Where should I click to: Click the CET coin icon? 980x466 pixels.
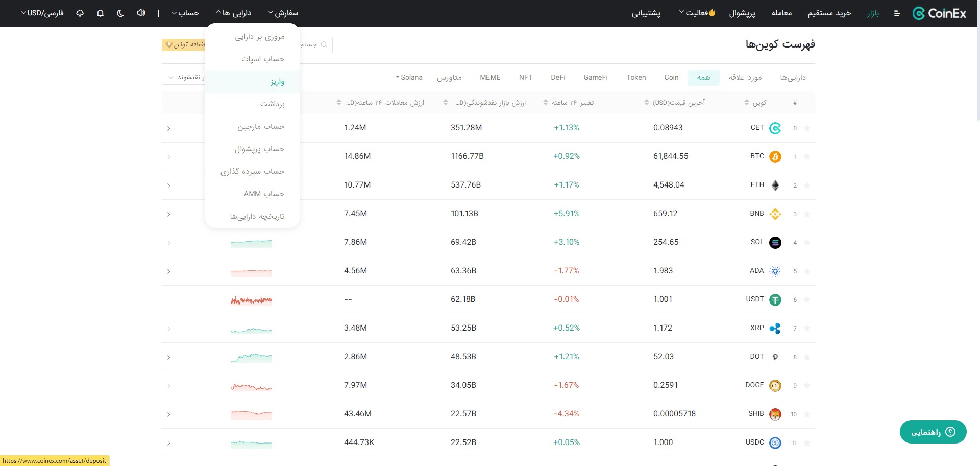pyautogui.click(x=775, y=128)
